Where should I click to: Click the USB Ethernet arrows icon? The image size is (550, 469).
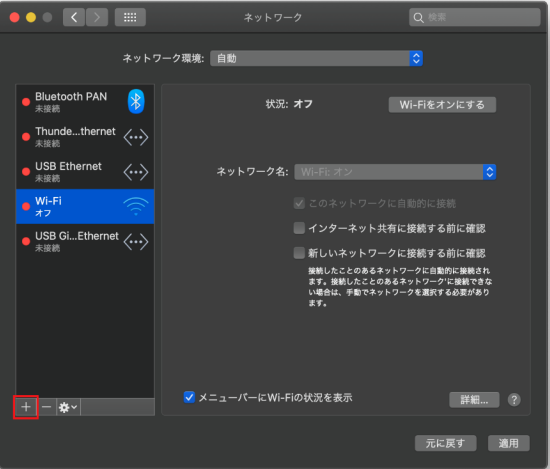click(136, 172)
